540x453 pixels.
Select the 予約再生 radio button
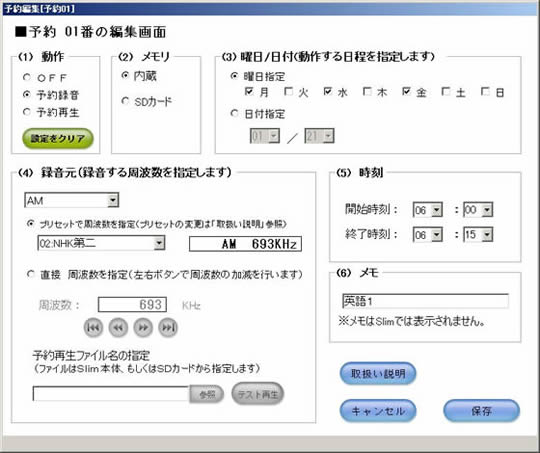click(x=27, y=112)
